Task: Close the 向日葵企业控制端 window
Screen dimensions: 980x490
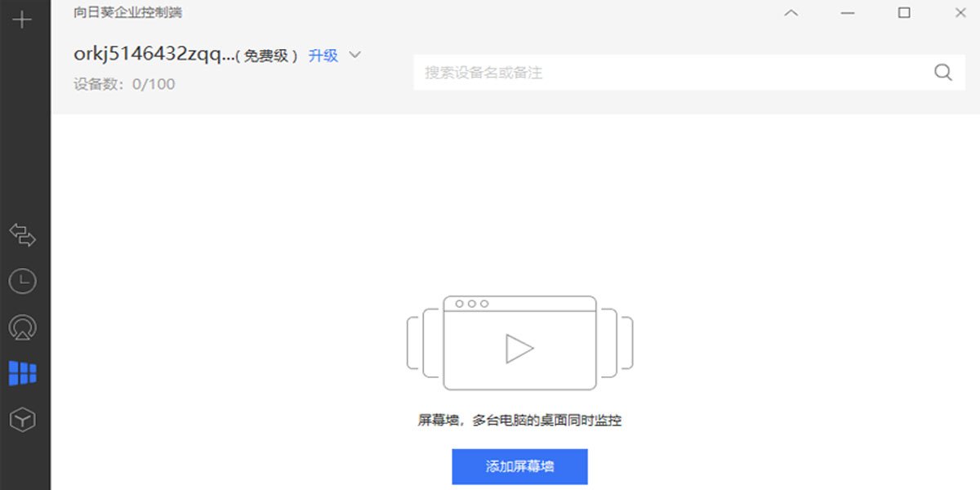Action: (x=960, y=13)
